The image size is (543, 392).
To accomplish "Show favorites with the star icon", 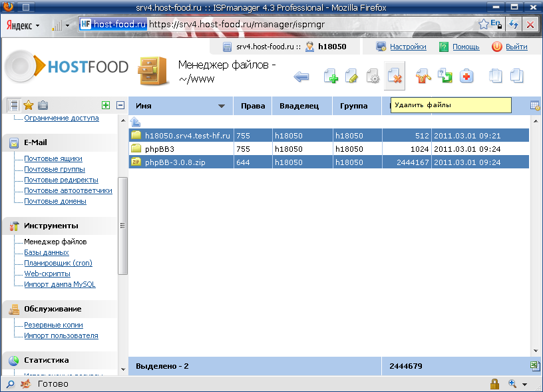I will point(29,105).
